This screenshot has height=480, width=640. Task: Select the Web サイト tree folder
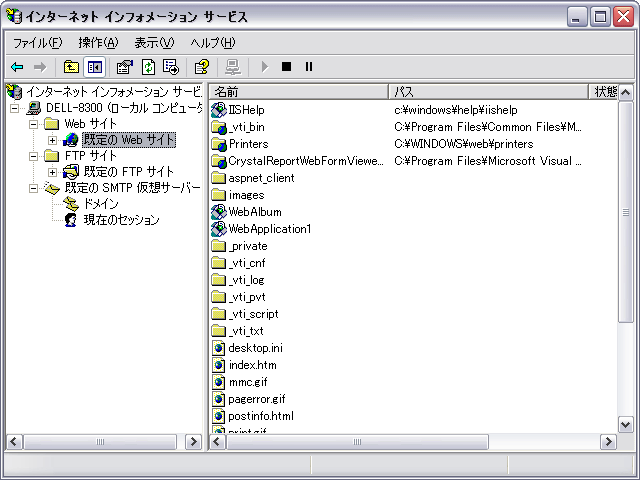tap(91, 124)
